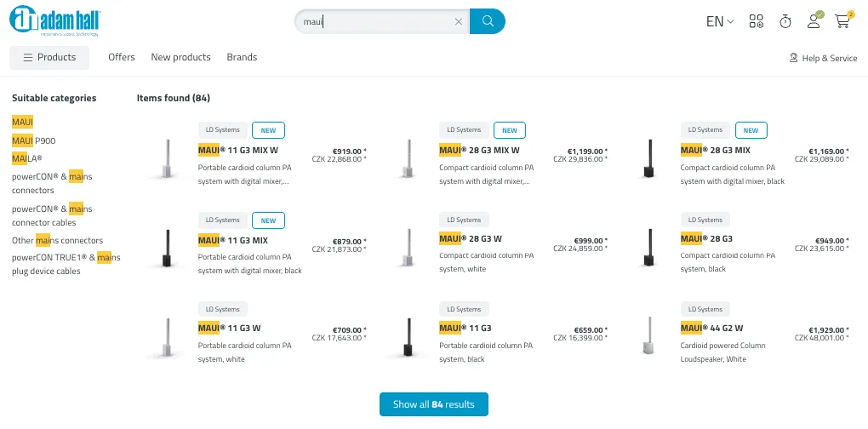Open the shopping cart
This screenshot has height=429, width=868.
point(843,21)
